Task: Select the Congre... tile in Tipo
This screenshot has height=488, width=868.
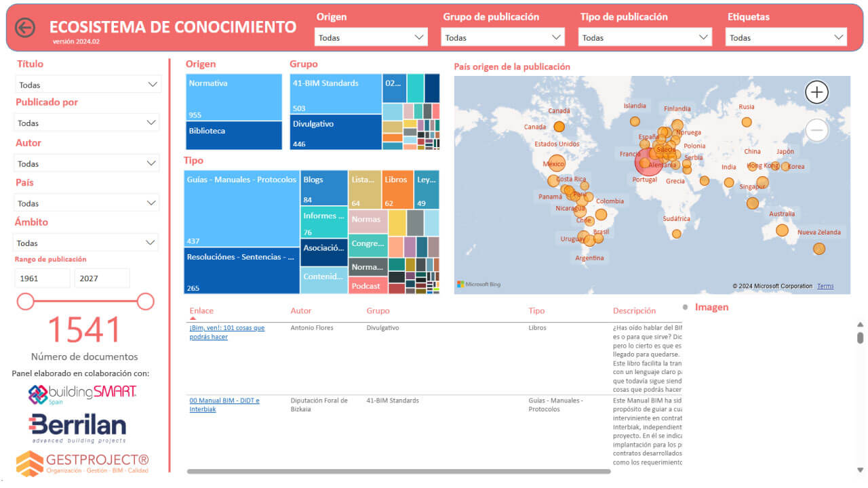Action: (x=368, y=245)
